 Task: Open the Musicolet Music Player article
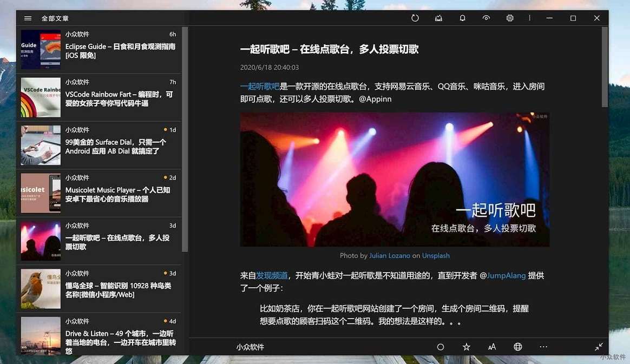pyautogui.click(x=99, y=193)
